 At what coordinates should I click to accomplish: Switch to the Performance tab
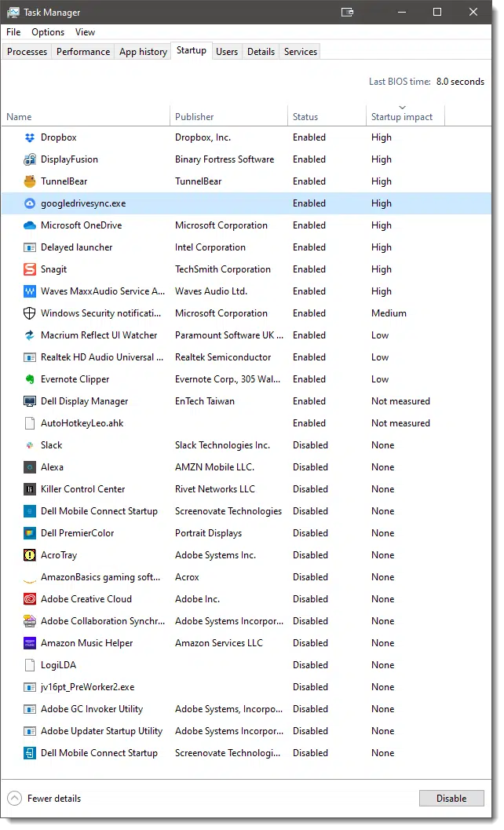[x=83, y=51]
